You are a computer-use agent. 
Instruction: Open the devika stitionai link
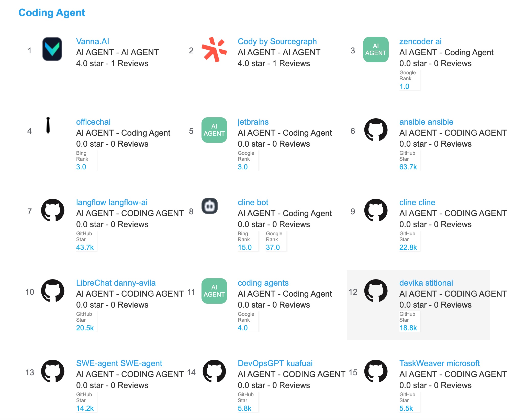pyautogui.click(x=426, y=283)
